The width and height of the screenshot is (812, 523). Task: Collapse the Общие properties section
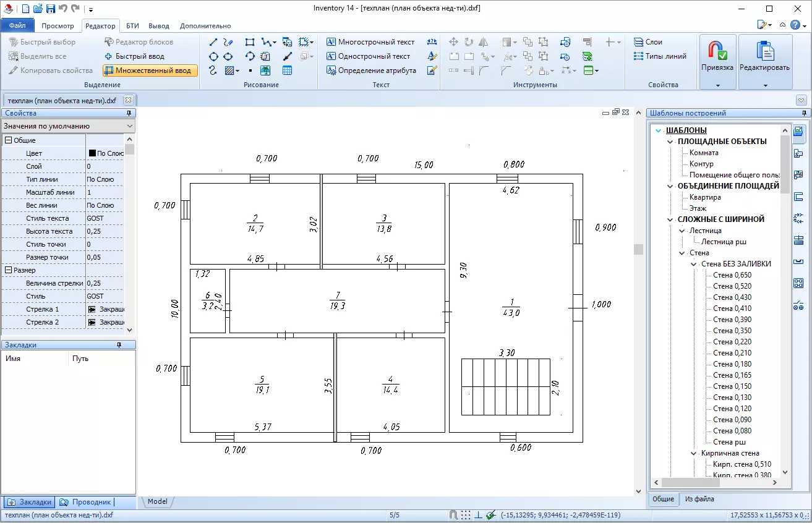[8, 140]
